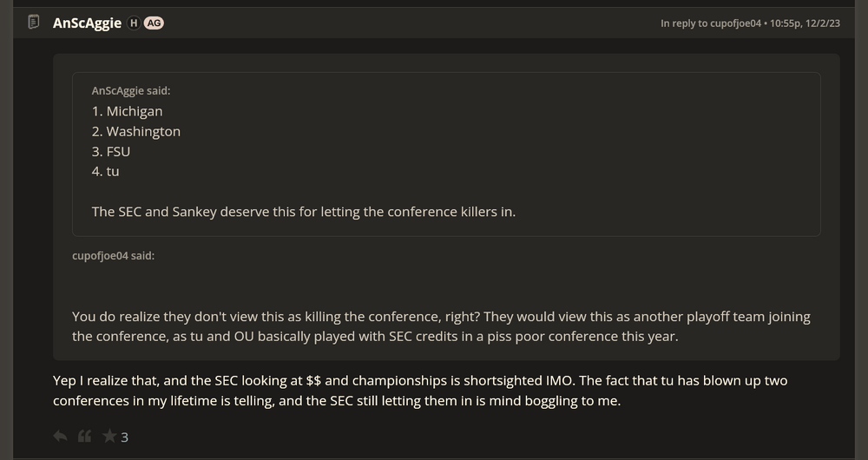
Task: Click the post timestamp 10:55p, 12/2/23
Action: (804, 23)
